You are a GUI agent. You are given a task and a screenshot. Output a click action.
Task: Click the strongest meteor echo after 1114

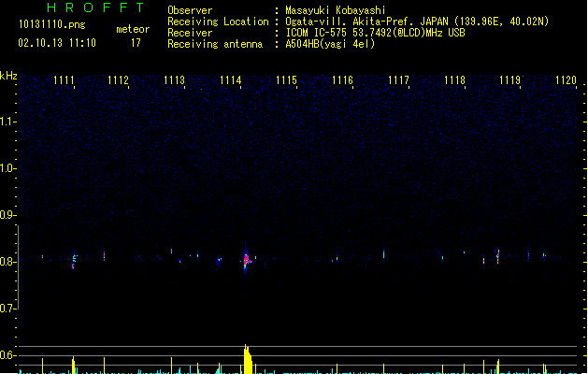tap(247, 260)
